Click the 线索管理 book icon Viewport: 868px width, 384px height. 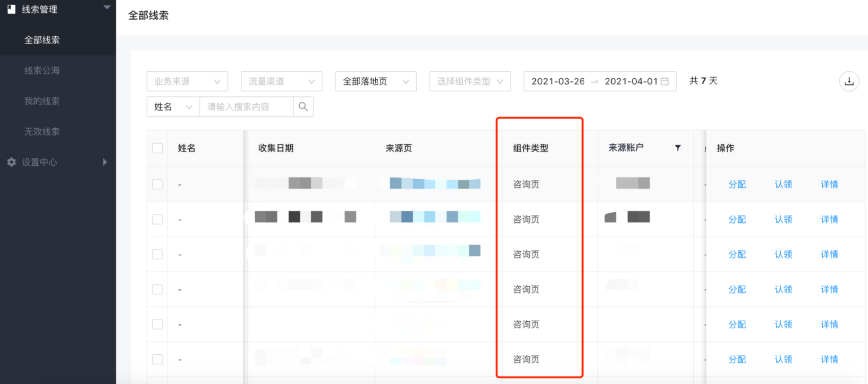[11, 9]
